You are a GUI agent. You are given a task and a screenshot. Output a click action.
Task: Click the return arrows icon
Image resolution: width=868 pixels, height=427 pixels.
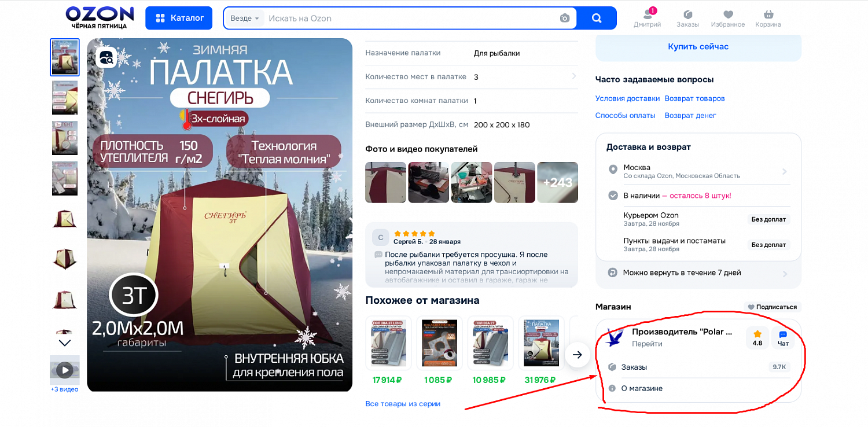[x=613, y=273]
